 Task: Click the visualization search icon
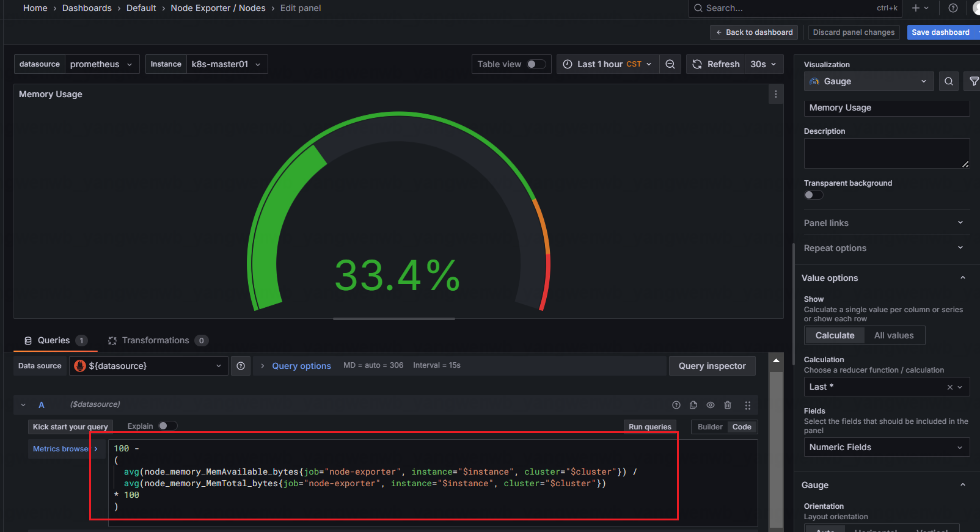948,81
